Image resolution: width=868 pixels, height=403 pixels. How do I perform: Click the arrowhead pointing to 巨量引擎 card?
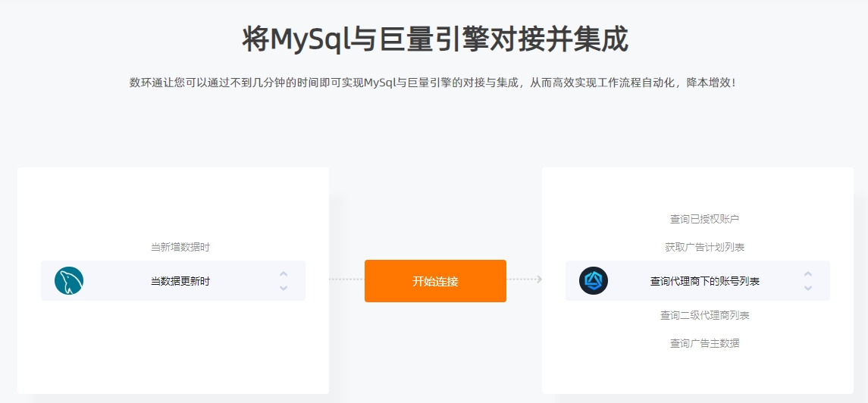[x=539, y=280]
